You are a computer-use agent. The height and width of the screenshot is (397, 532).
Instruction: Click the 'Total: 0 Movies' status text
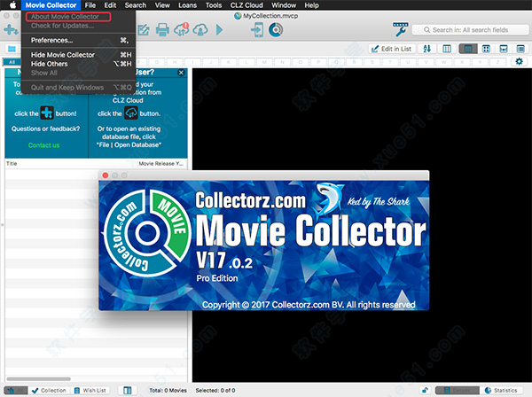[168, 391]
